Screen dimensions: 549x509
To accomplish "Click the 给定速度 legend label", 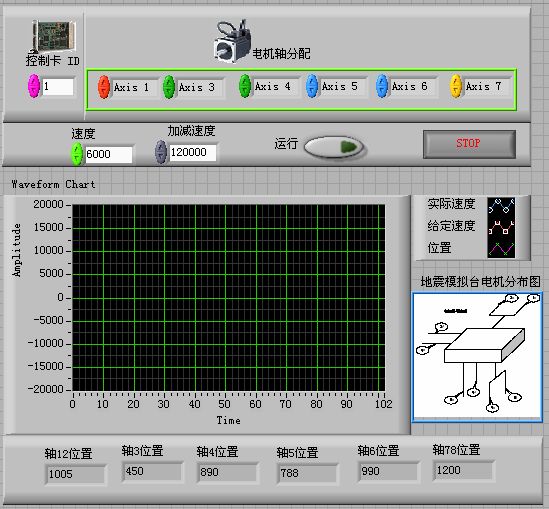I will click(x=451, y=226).
